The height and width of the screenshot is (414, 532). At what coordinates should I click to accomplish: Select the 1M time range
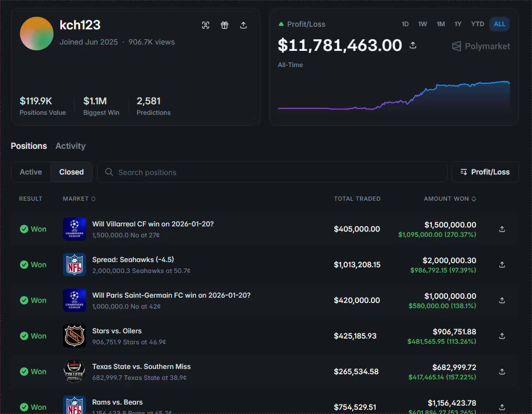[x=441, y=24]
